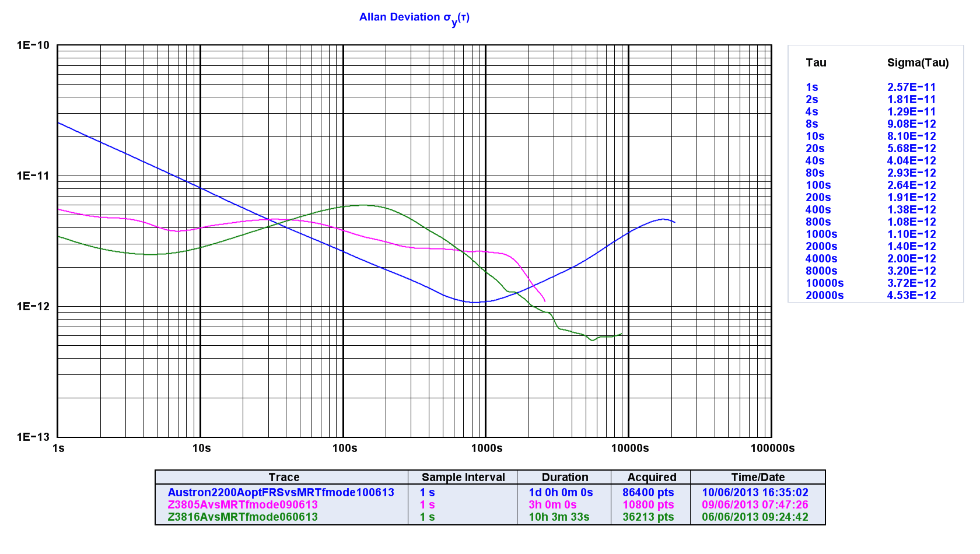Viewport: 980px width, 554px height.
Task: Click the 36213 pts acquired value
Action: coord(648,517)
